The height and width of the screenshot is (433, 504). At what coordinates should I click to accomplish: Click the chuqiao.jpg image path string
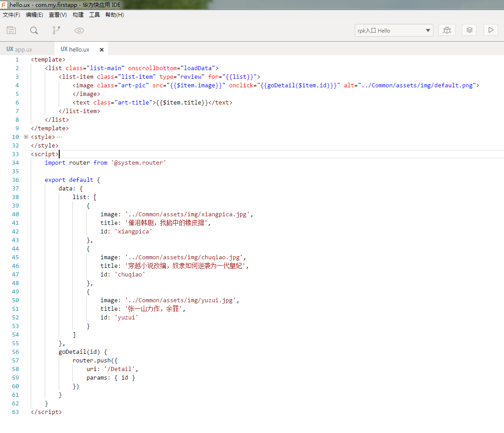(x=184, y=257)
